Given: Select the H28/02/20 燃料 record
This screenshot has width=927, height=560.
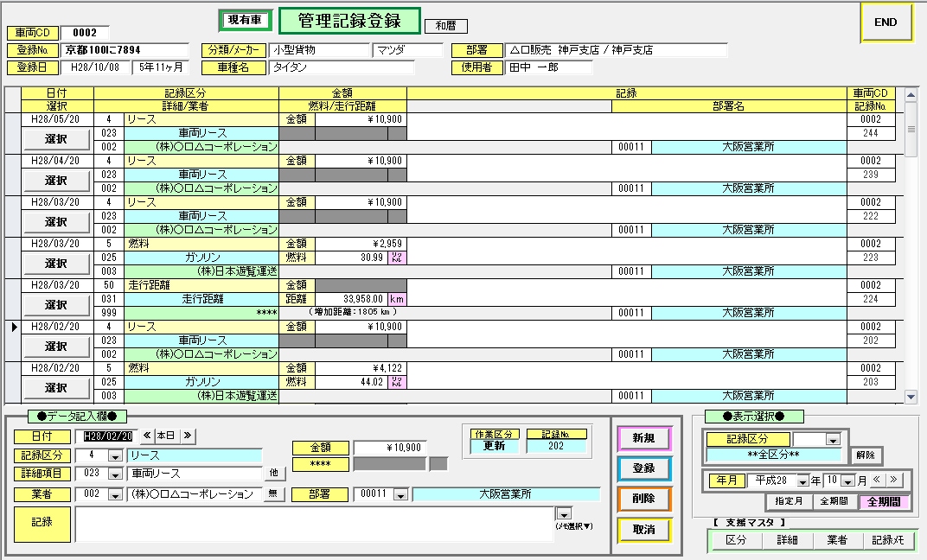Looking at the screenshot, I should (56, 387).
